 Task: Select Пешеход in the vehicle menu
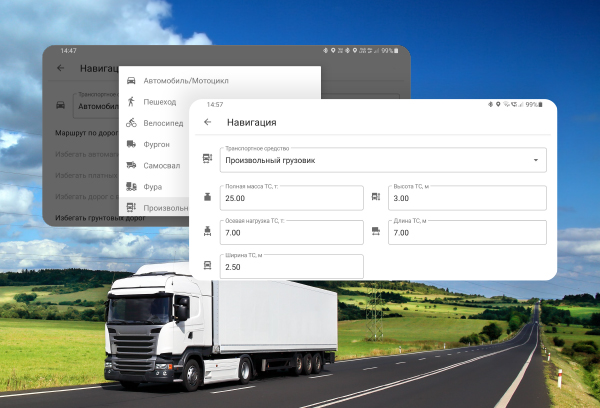point(160,102)
